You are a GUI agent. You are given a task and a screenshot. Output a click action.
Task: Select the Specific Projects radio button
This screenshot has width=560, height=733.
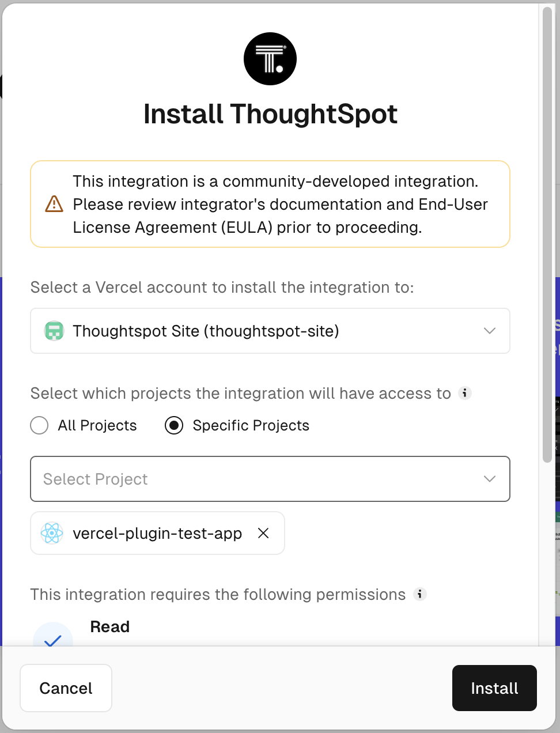174,425
